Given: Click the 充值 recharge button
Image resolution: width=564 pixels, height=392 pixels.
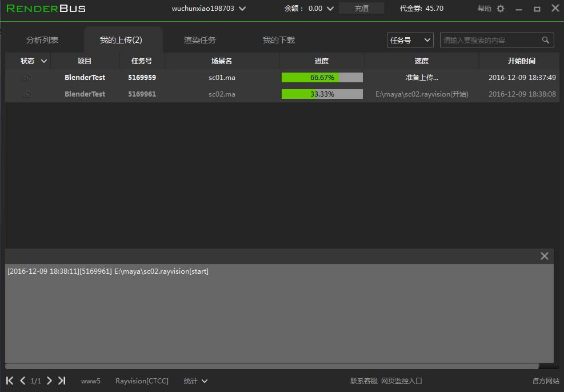Looking at the screenshot, I should tap(362, 8).
